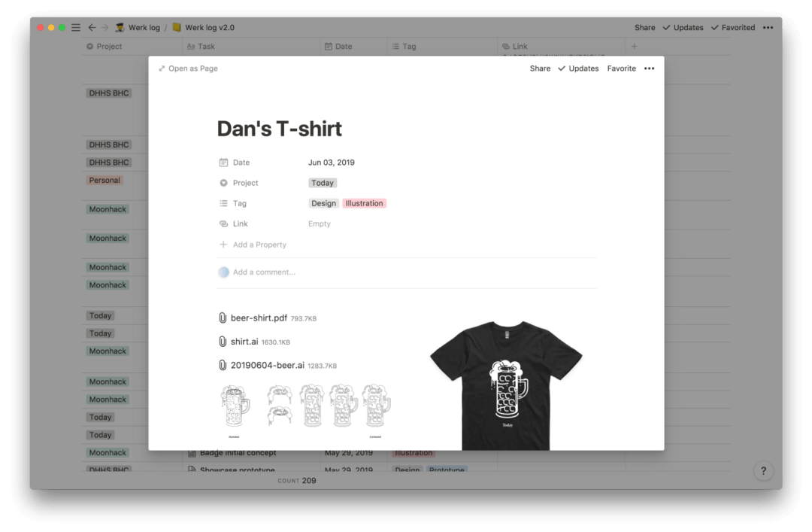This screenshot has height=532, width=812.
Task: Click the paperclip icon for shirt.ai
Action: click(223, 342)
